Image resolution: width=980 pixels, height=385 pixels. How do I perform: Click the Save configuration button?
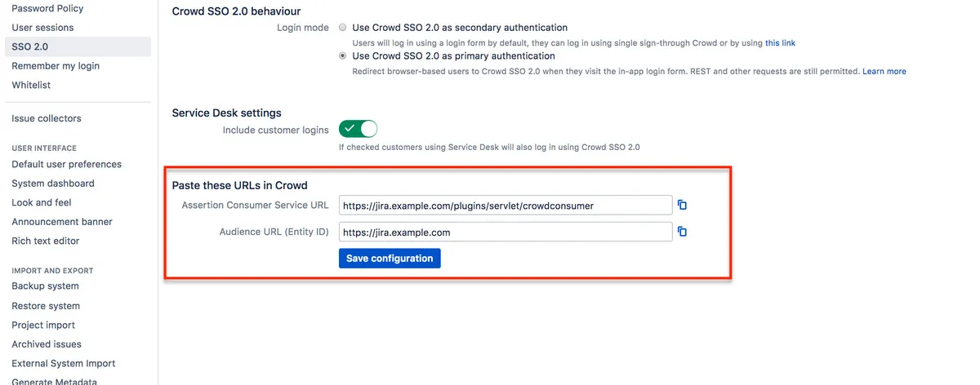pyautogui.click(x=390, y=259)
